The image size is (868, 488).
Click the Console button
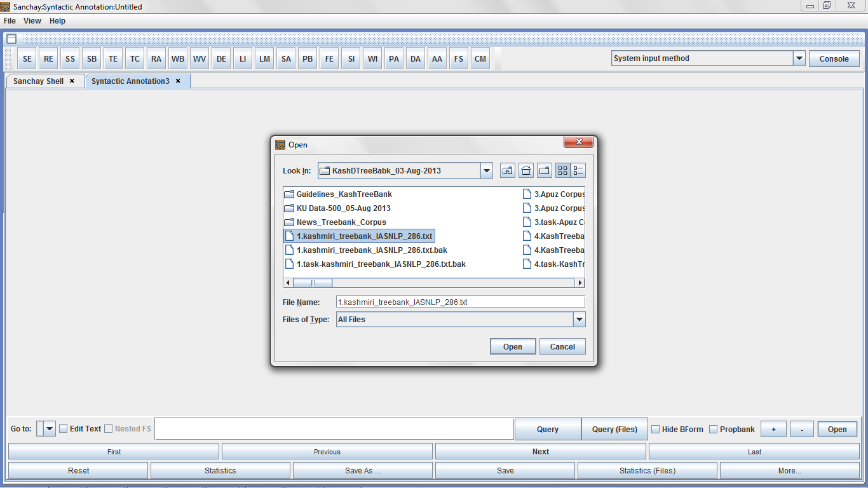834,58
